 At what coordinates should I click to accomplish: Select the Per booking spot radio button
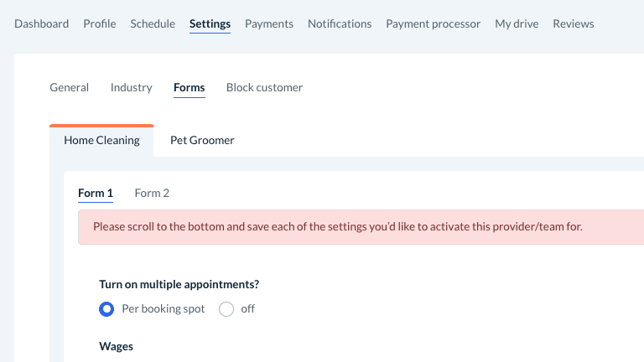(106, 309)
